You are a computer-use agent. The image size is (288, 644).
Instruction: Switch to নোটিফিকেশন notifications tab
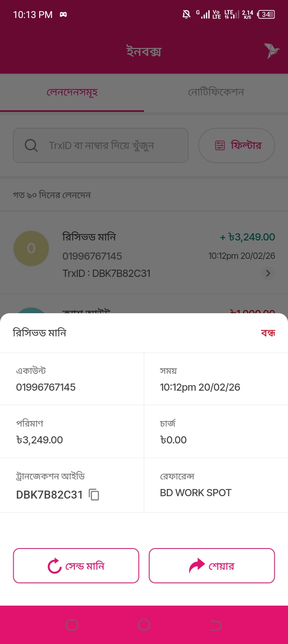(216, 93)
